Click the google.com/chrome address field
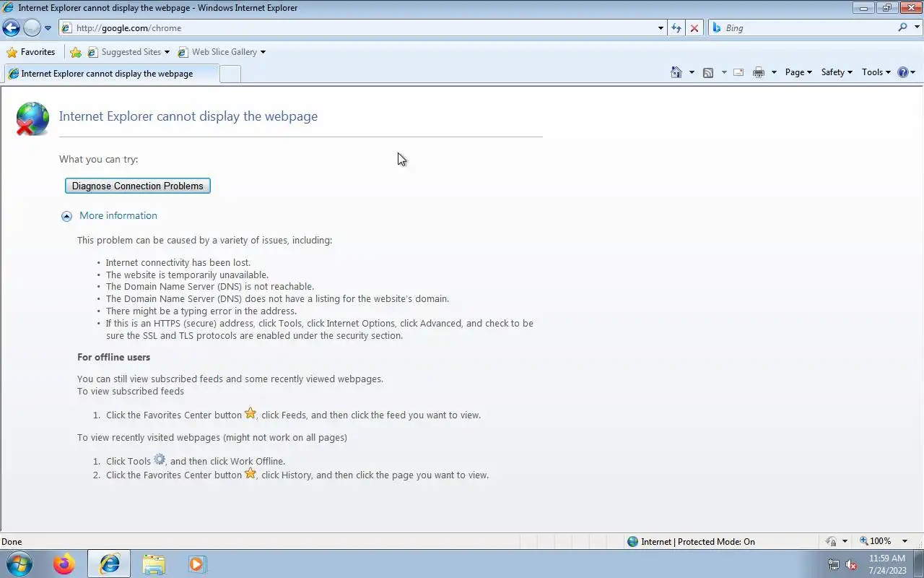The width and height of the screenshot is (924, 578). (x=357, y=28)
